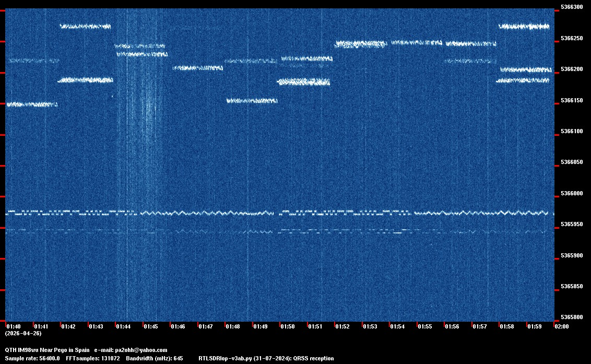This screenshot has width=591, height=364.
Task: Click the 01:51 time axis label
Action: point(315,326)
